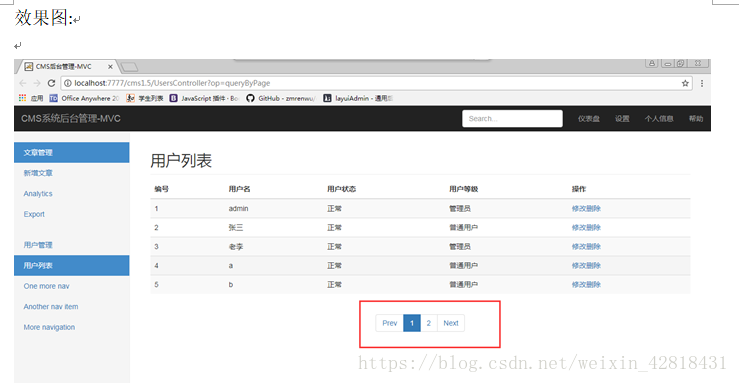The width and height of the screenshot is (739, 383).
Task: Click 用户名 column header
Action: click(x=239, y=189)
